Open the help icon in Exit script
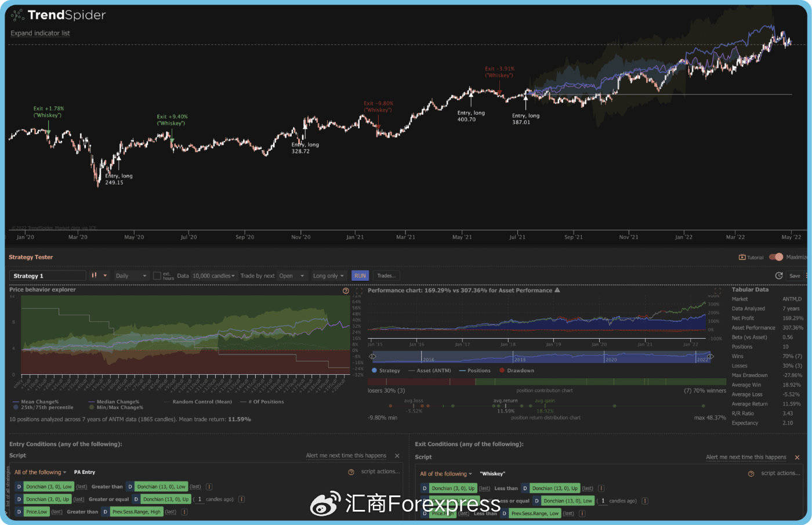Screen dimensions: 812x525 click(x=751, y=474)
